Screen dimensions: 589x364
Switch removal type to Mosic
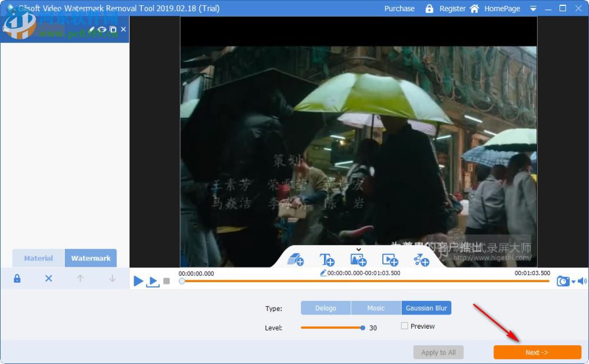pyautogui.click(x=376, y=307)
